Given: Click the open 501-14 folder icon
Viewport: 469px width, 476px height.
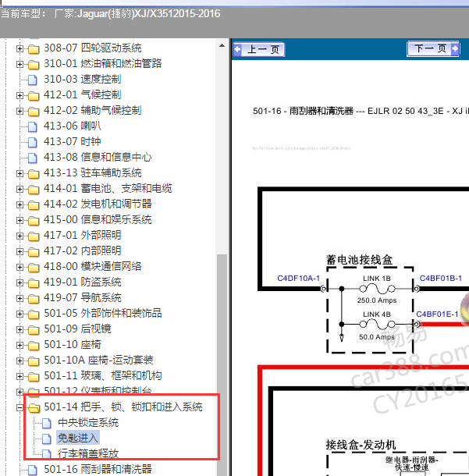Looking at the screenshot, I should [x=34, y=408].
